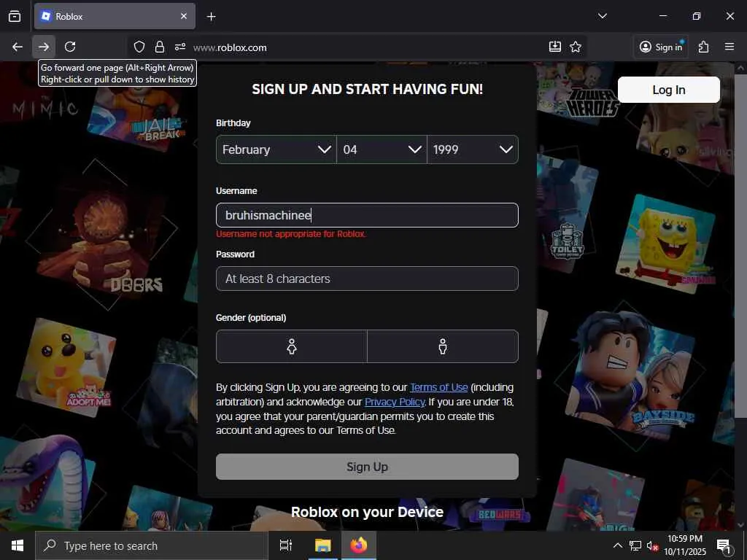Open the Log In page

tap(668, 90)
